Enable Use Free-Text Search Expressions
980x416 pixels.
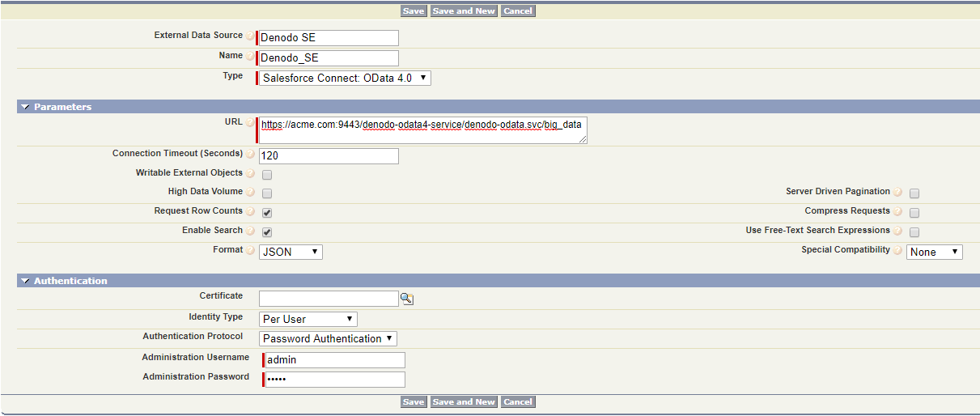coord(914,232)
